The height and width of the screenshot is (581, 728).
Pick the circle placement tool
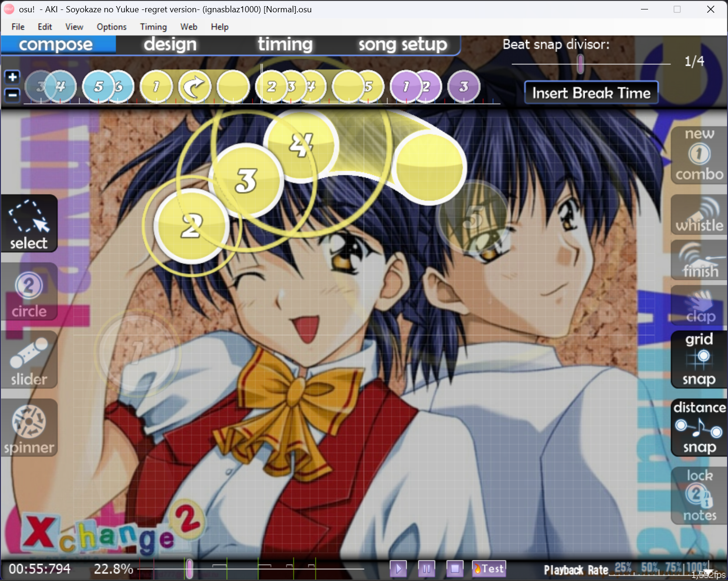29,292
